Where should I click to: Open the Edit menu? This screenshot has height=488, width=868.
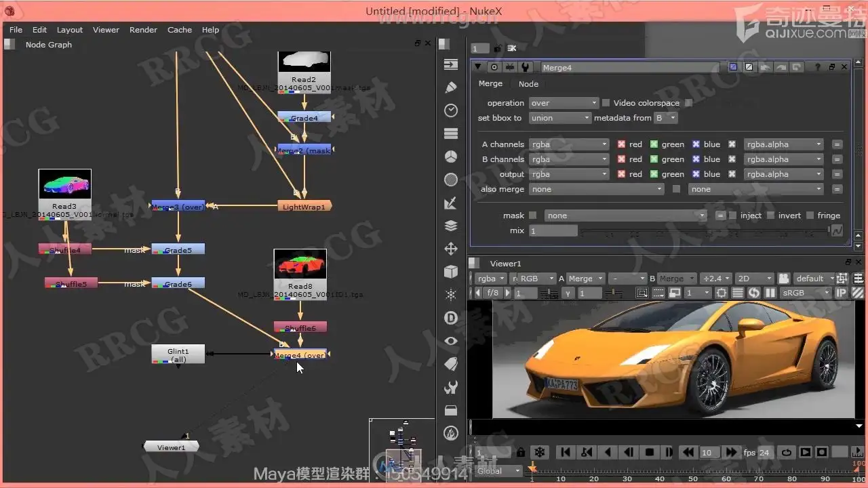(40, 30)
